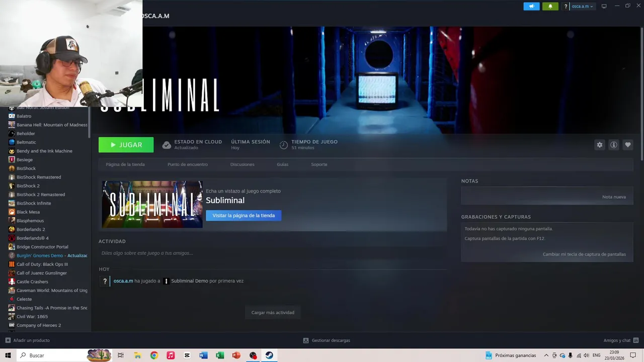Viewport: 644px width, 362px height.
Task: Click the Estado en Cloud status icon
Action: (167, 145)
